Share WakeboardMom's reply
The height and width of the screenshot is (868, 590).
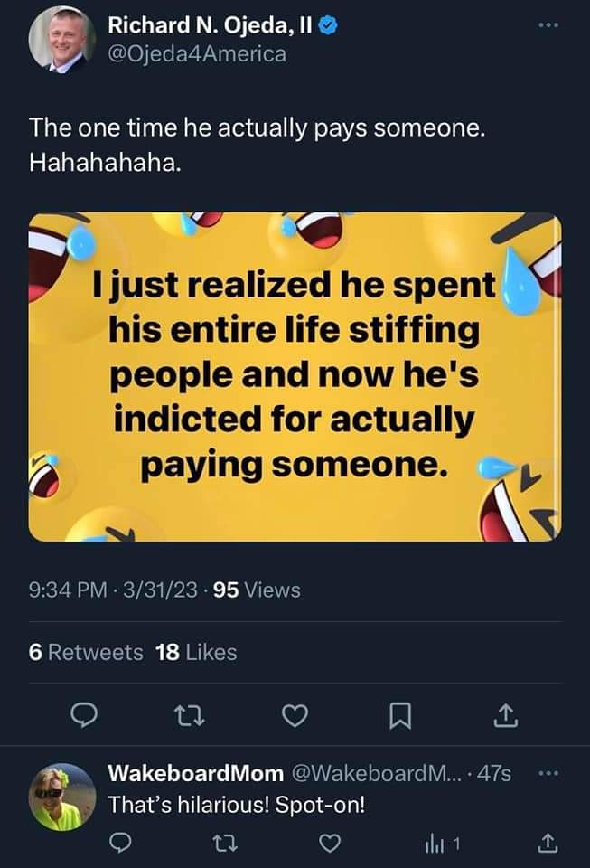(x=547, y=843)
